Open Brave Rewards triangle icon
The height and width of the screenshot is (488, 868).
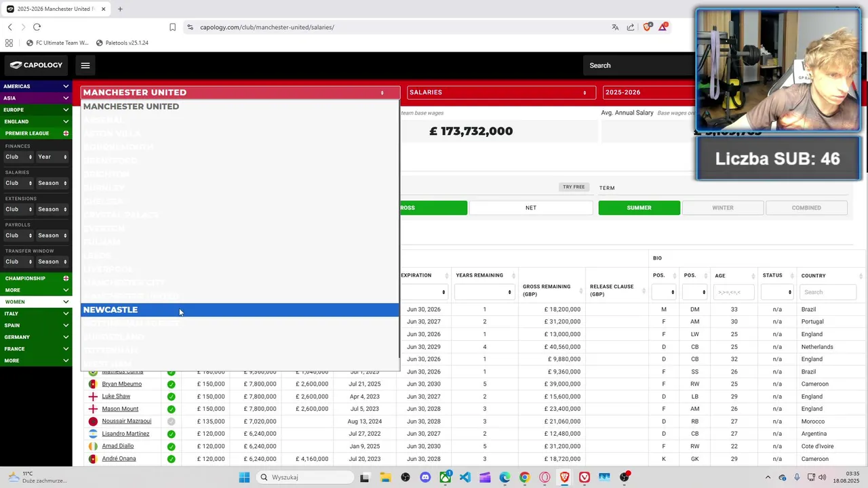click(x=663, y=27)
